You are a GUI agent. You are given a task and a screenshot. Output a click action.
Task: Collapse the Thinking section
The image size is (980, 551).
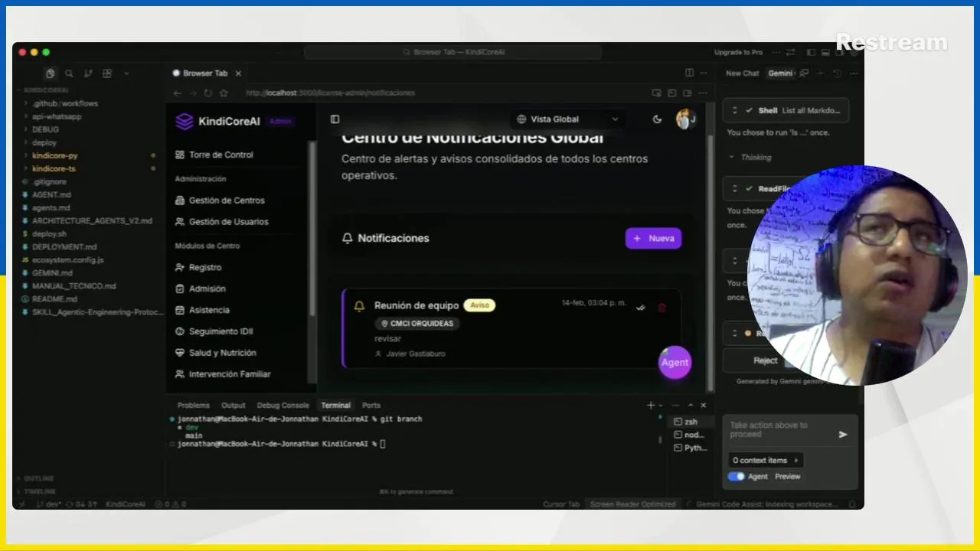(750, 157)
